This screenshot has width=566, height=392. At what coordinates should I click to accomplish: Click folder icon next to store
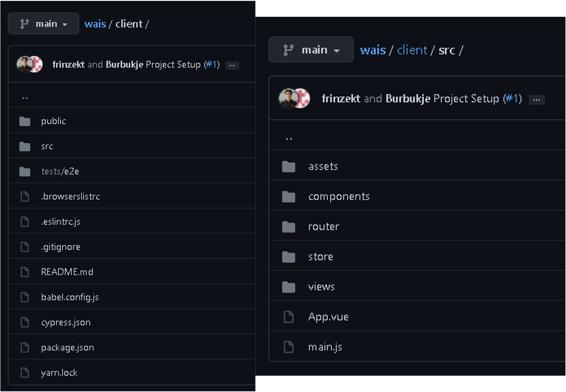point(288,257)
